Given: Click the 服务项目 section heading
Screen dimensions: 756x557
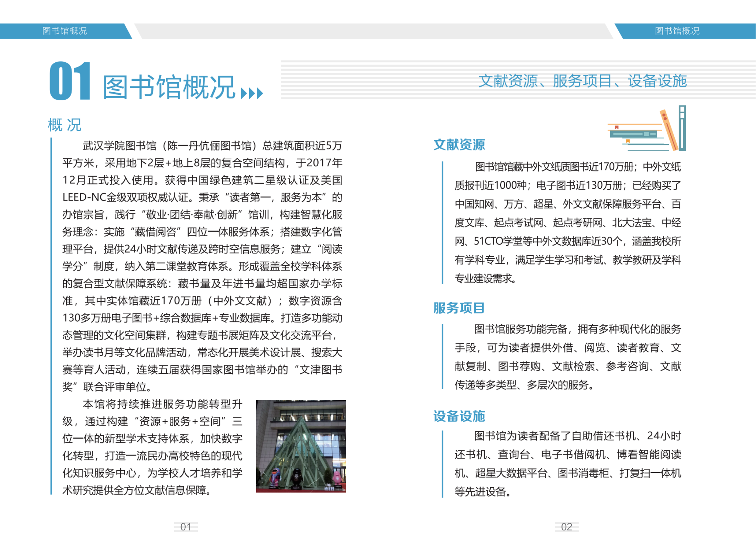Looking at the screenshot, I should 459,308.
